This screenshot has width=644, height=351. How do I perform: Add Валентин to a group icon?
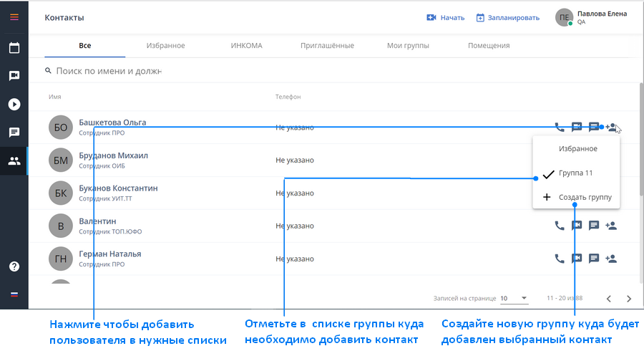click(x=611, y=225)
